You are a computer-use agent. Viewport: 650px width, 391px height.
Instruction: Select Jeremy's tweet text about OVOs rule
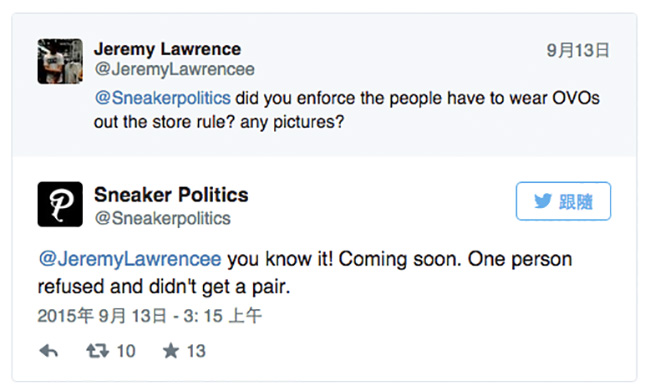(347, 110)
